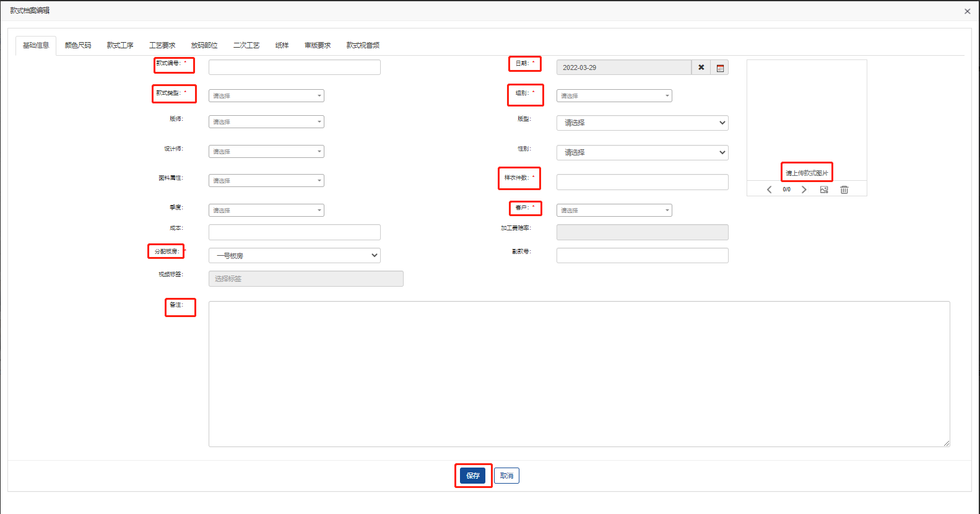Delete the style image with trash icon
Screen dimensions: 980x514
(844, 189)
